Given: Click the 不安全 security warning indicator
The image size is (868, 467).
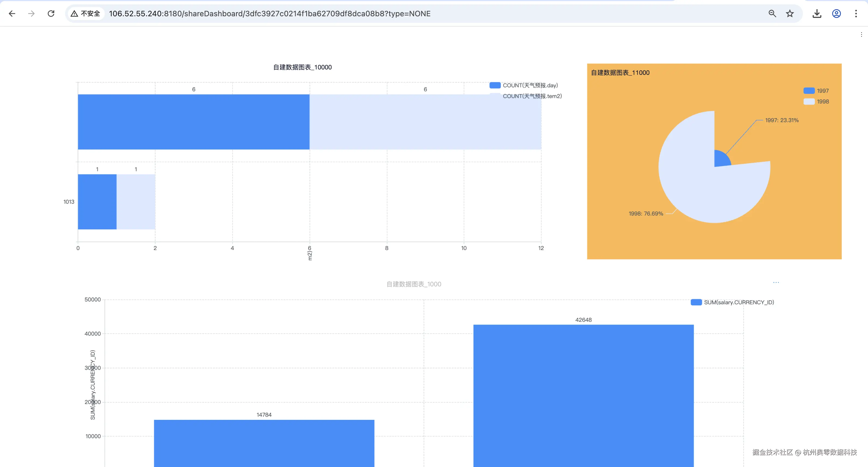Looking at the screenshot, I should pyautogui.click(x=86, y=14).
